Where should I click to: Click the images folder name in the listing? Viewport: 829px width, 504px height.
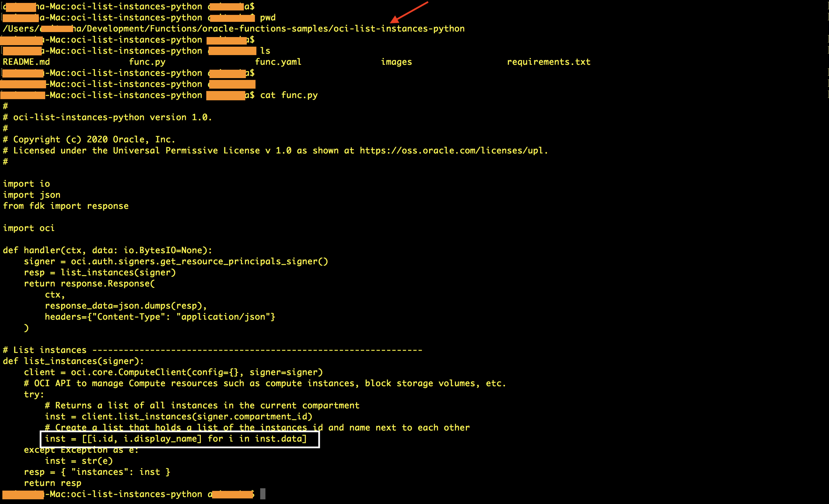[396, 62]
